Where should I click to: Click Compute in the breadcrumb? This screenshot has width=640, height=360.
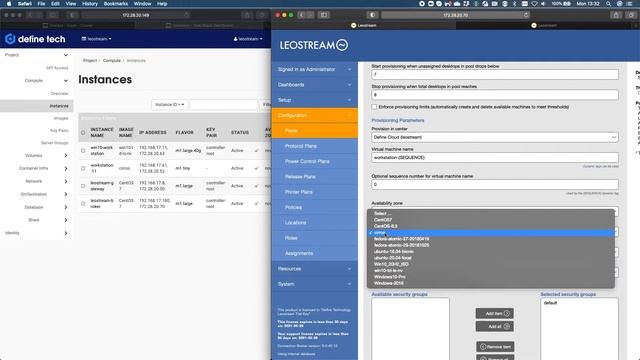coord(111,60)
